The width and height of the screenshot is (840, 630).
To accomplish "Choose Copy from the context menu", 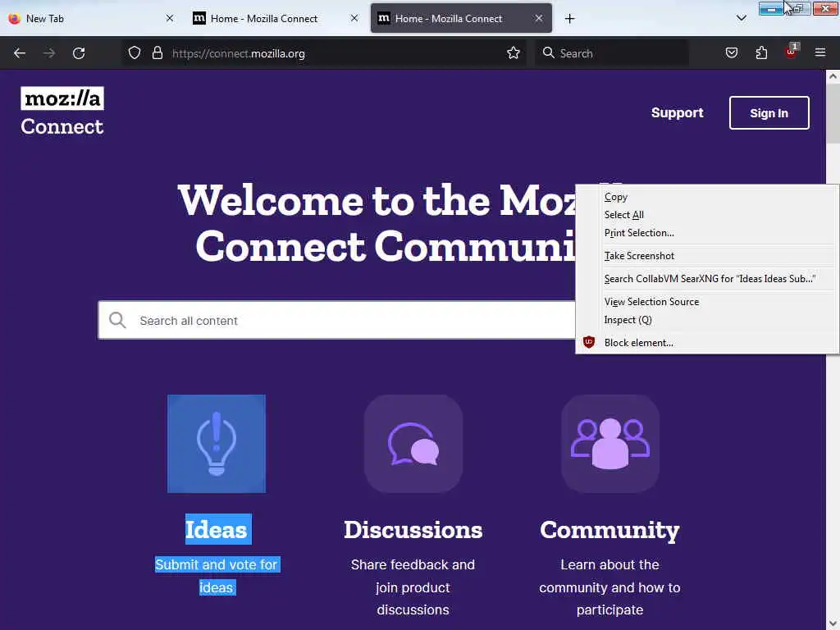I will click(707, 197).
